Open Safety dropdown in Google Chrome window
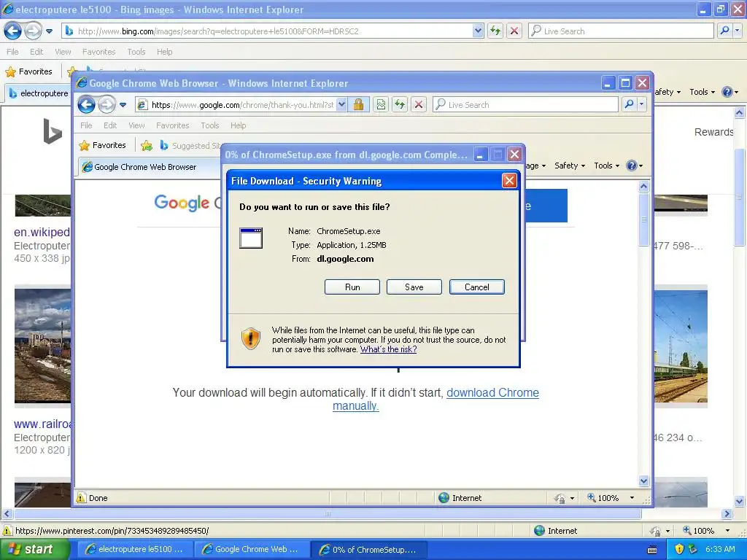Screen dimensions: 747x560 570,166
